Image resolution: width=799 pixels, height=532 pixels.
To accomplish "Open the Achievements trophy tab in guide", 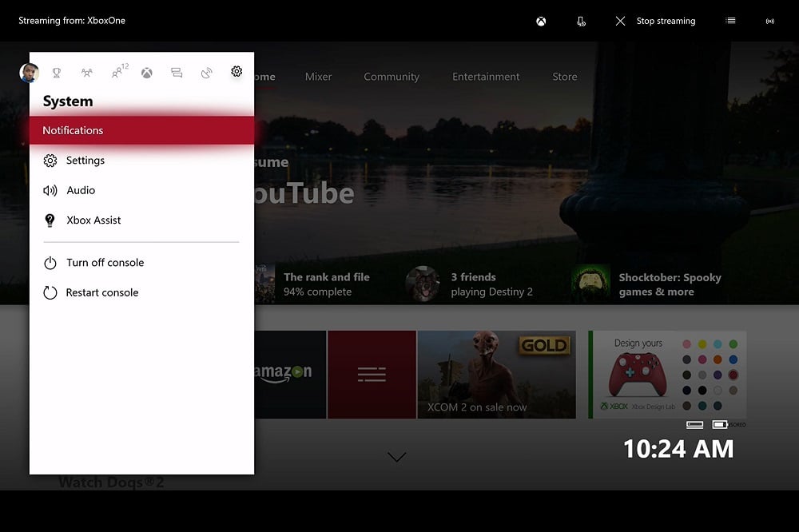I will [57, 73].
